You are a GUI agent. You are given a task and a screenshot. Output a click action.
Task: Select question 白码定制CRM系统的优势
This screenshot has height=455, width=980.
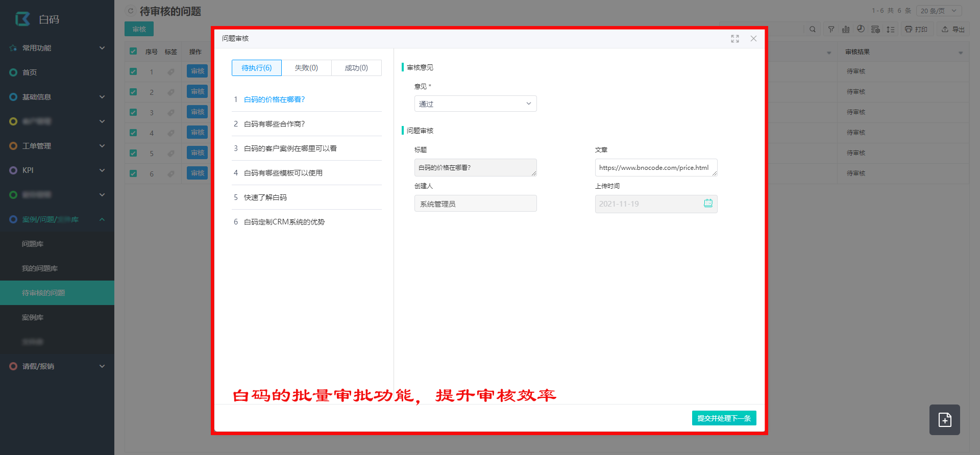(x=307, y=222)
